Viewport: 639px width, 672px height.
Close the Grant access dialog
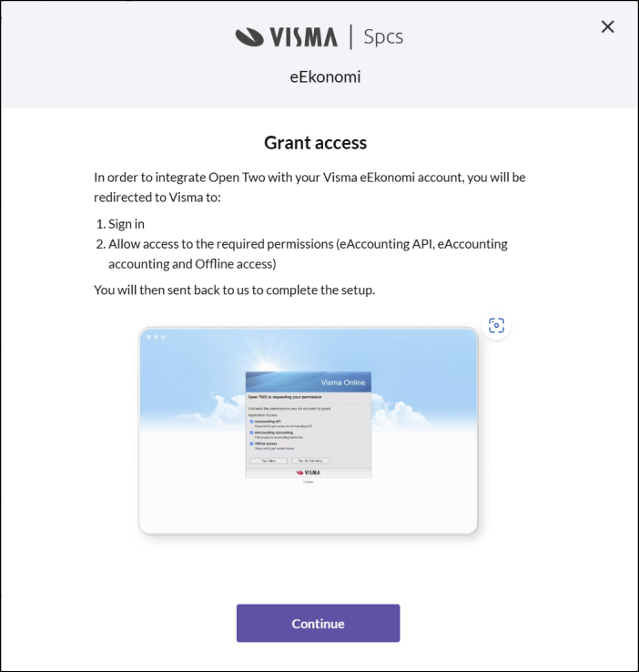tap(607, 26)
